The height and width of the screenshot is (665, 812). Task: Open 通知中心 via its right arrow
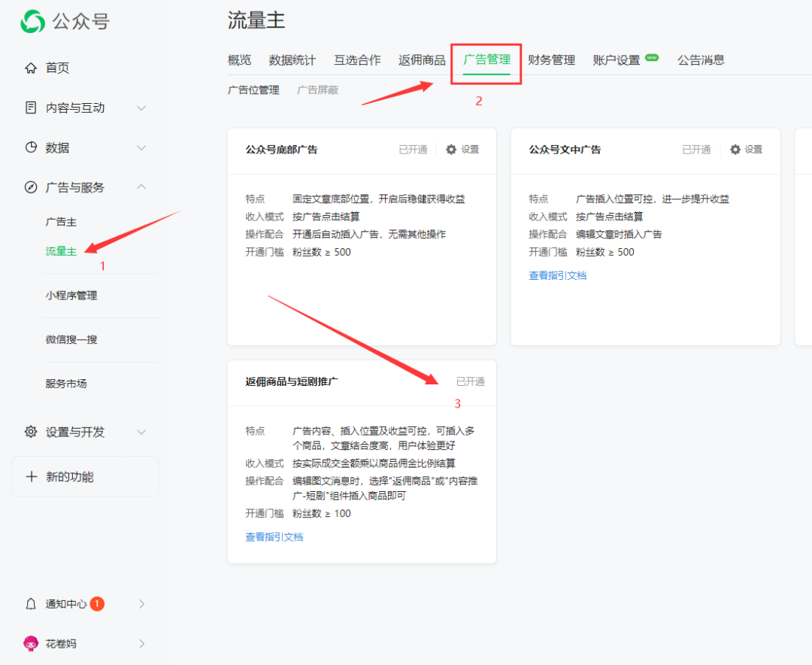point(142,604)
